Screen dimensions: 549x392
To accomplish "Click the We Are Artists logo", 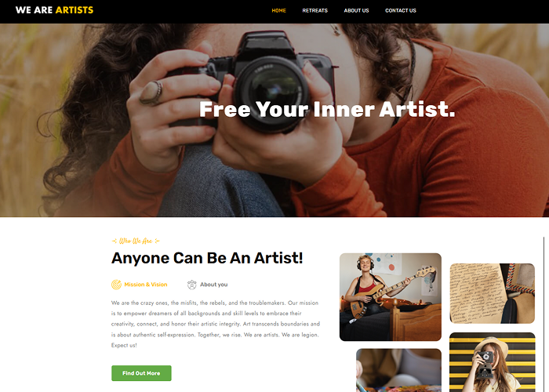I will point(54,10).
